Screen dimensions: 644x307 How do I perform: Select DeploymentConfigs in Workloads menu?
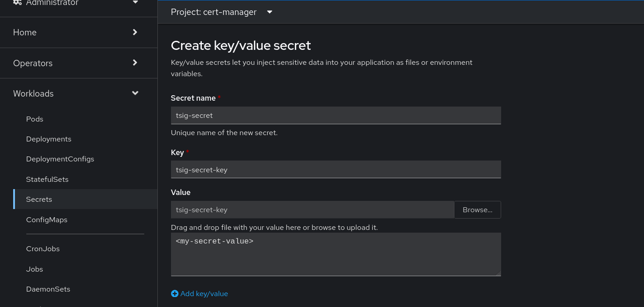click(60, 159)
